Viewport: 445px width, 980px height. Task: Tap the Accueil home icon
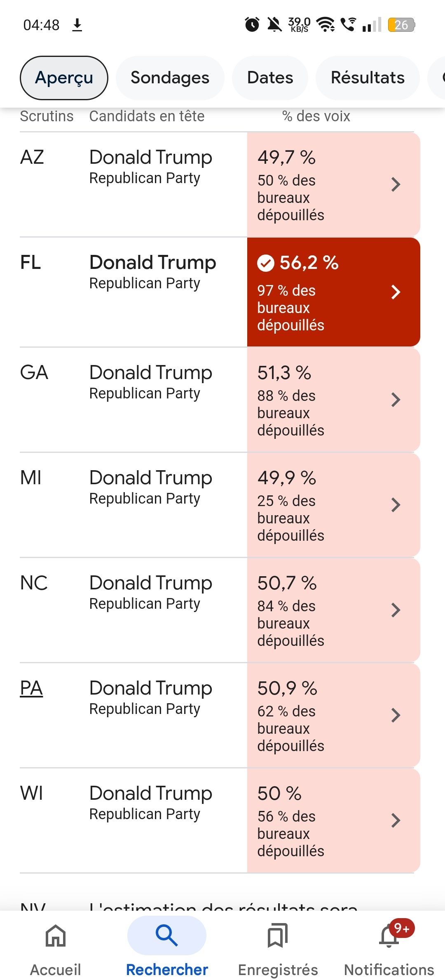point(56,935)
